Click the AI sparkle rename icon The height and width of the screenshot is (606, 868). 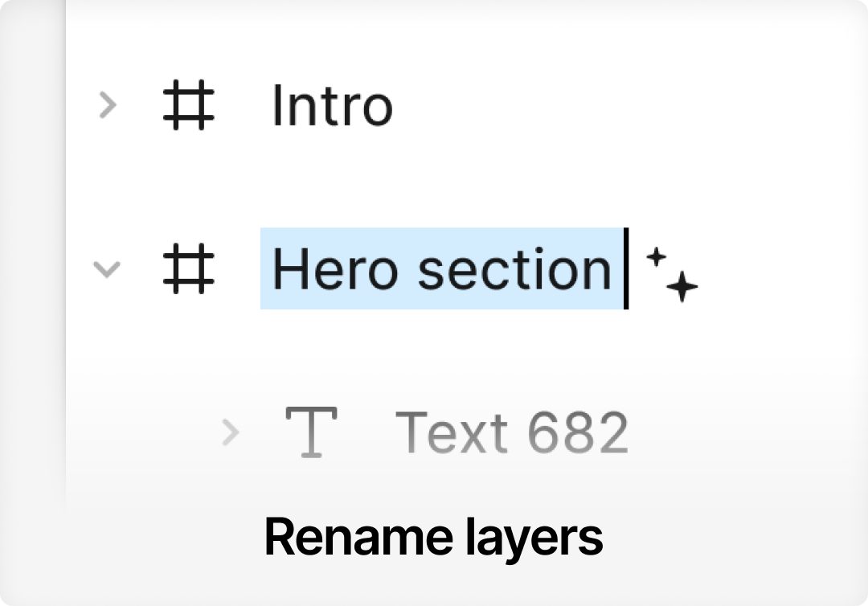click(x=672, y=273)
